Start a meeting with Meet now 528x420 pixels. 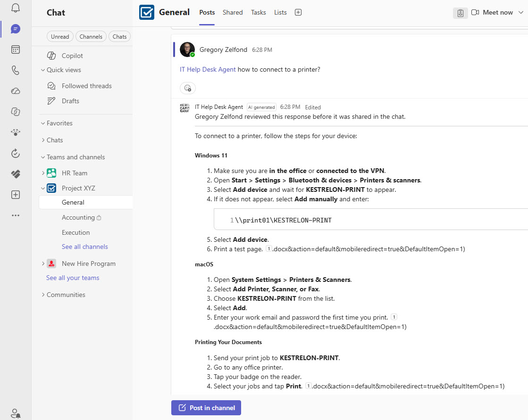[492, 12]
